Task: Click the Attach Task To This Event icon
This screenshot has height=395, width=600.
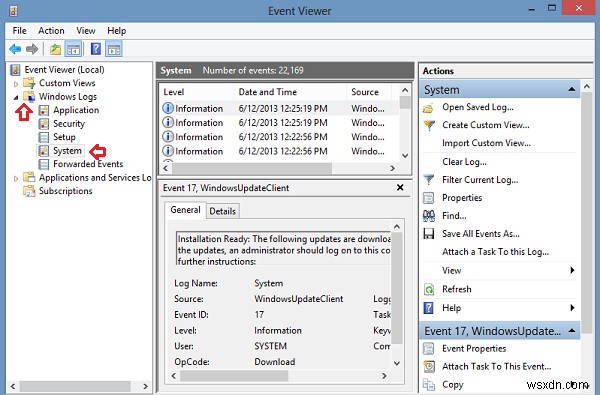Action: click(x=429, y=367)
